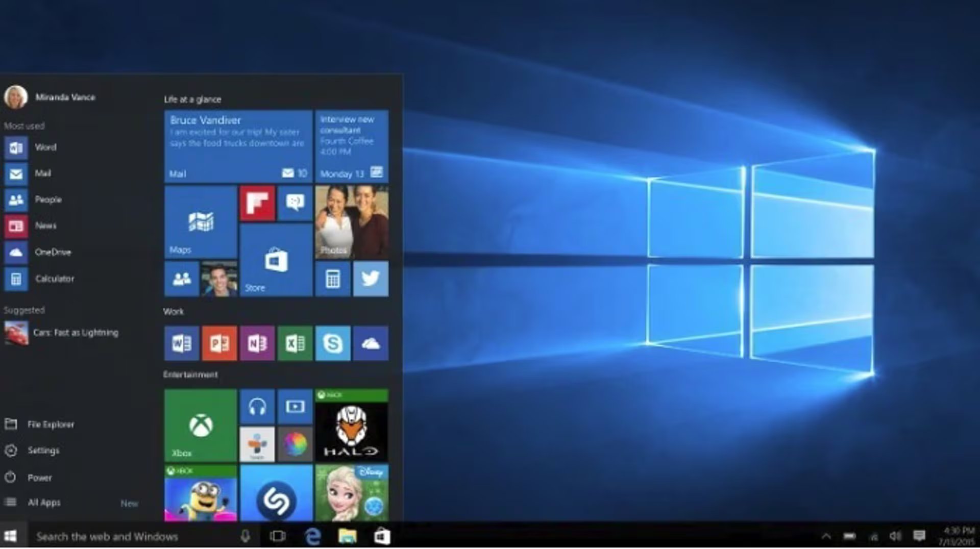This screenshot has height=549, width=980.
Task: Launch Excel from the Work group
Action: click(x=295, y=343)
